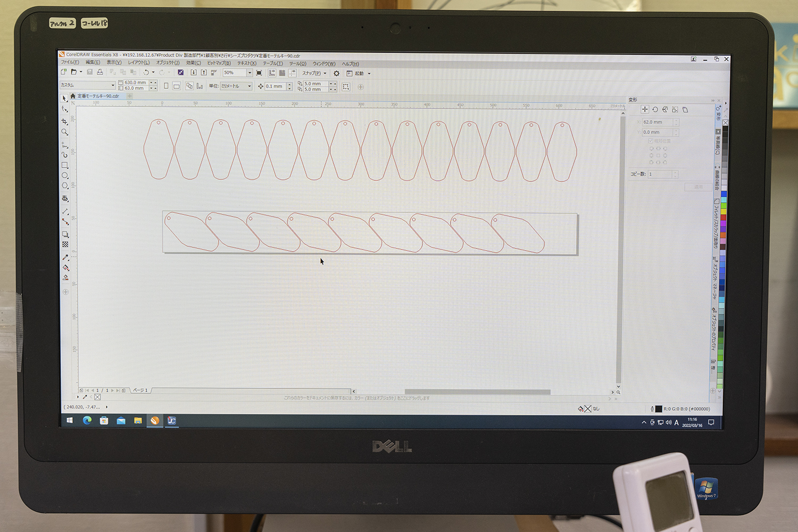Click the Rotate icon in Transform docker
Image resolution: width=798 pixels, height=532 pixels.
pyautogui.click(x=655, y=110)
